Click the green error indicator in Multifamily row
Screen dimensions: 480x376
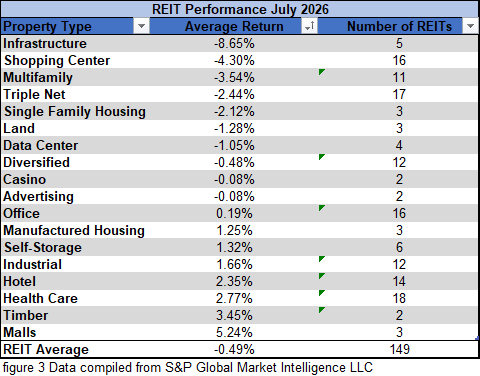pos(321,72)
